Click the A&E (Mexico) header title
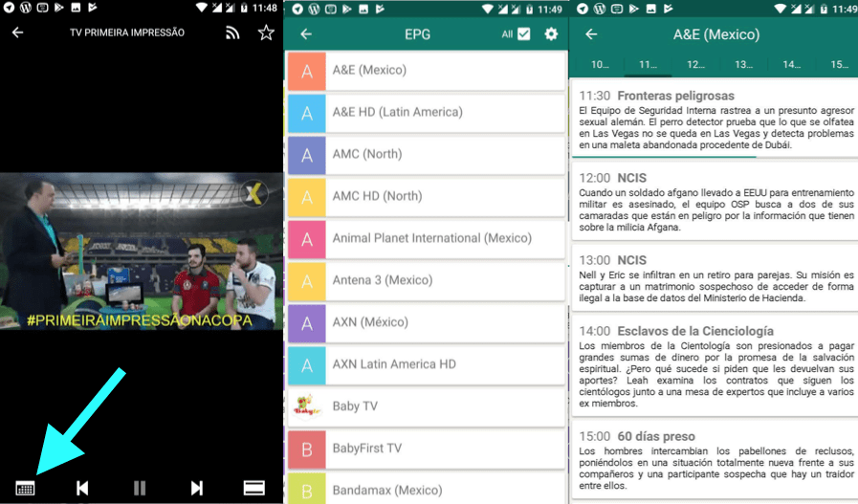Viewport: 858px width, 504px height. tap(716, 34)
